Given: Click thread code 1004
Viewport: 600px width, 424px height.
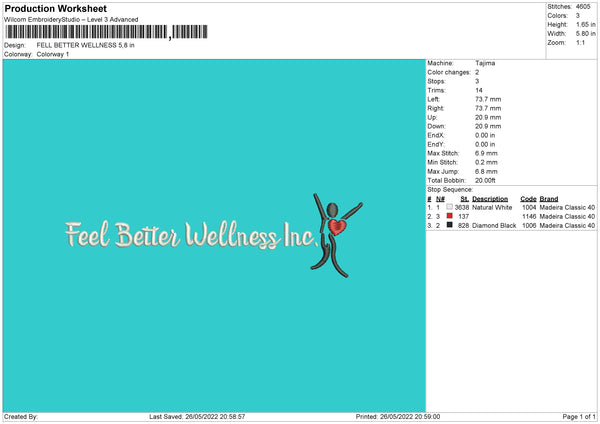Looking at the screenshot, I should tap(529, 207).
